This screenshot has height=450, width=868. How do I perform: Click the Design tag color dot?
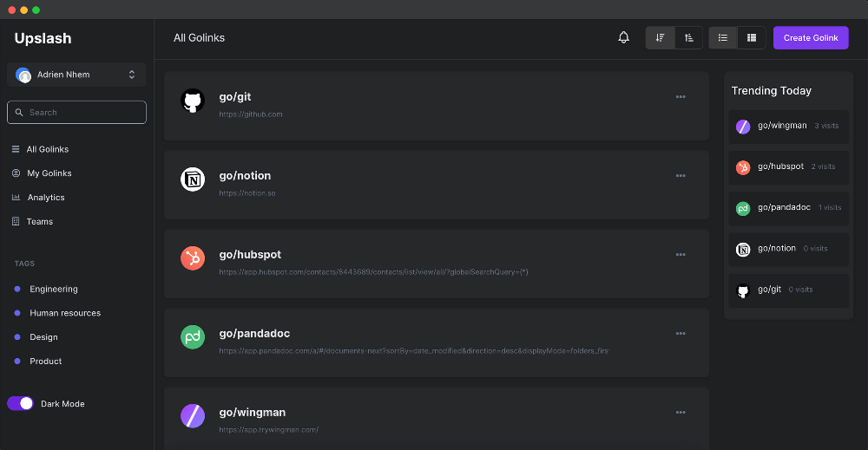click(17, 337)
